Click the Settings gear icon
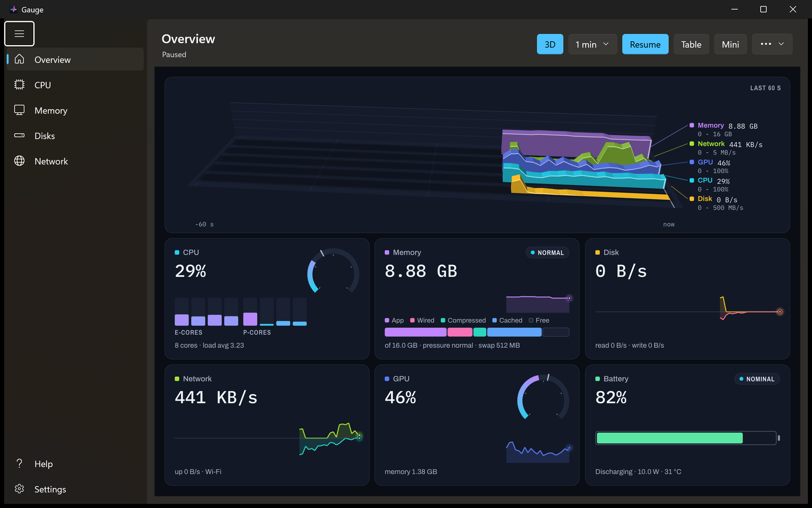Image resolution: width=812 pixels, height=508 pixels. pyautogui.click(x=19, y=489)
